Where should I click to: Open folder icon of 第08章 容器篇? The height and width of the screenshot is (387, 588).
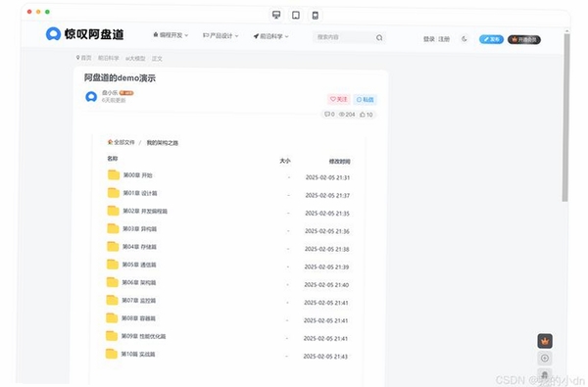pyautogui.click(x=112, y=318)
